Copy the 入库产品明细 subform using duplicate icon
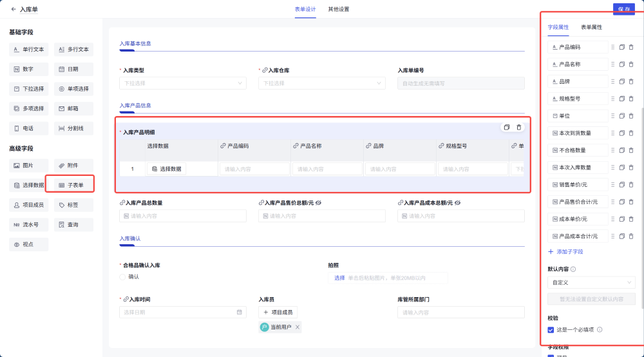The image size is (644, 357). click(507, 128)
